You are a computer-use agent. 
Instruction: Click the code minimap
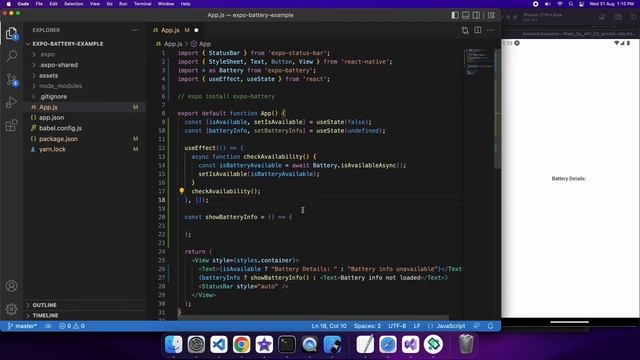pos(478,63)
